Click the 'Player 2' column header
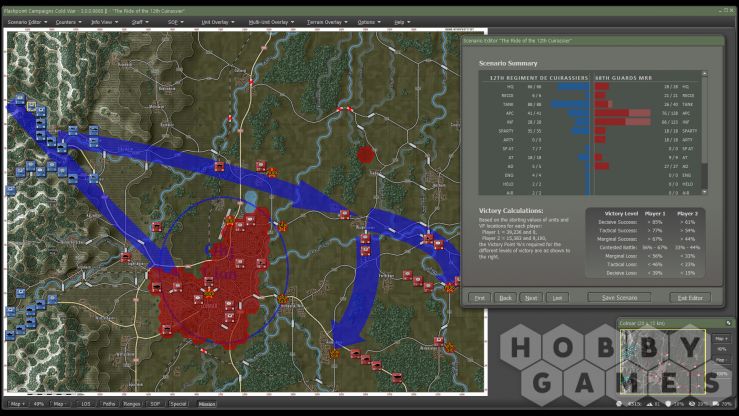The height and width of the screenshot is (416, 739). (687, 213)
